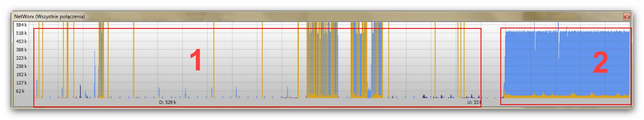Image resolution: width=644 pixels, height=120 pixels.
Task: Click the 258 k scale value
Action: (x=21, y=66)
